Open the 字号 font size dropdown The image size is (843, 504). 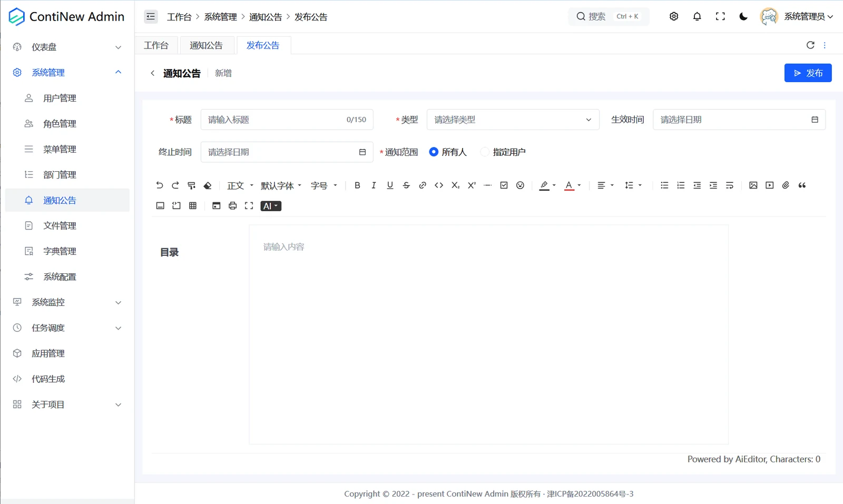click(324, 185)
